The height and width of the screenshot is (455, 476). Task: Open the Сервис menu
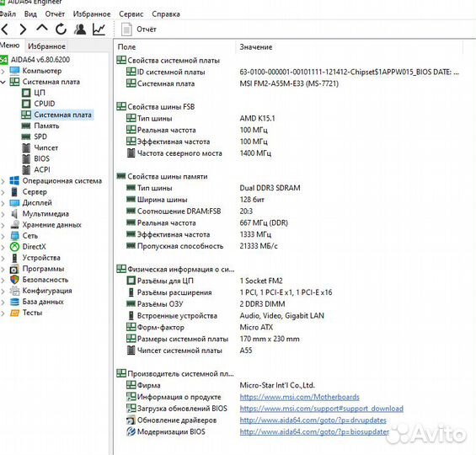[131, 14]
